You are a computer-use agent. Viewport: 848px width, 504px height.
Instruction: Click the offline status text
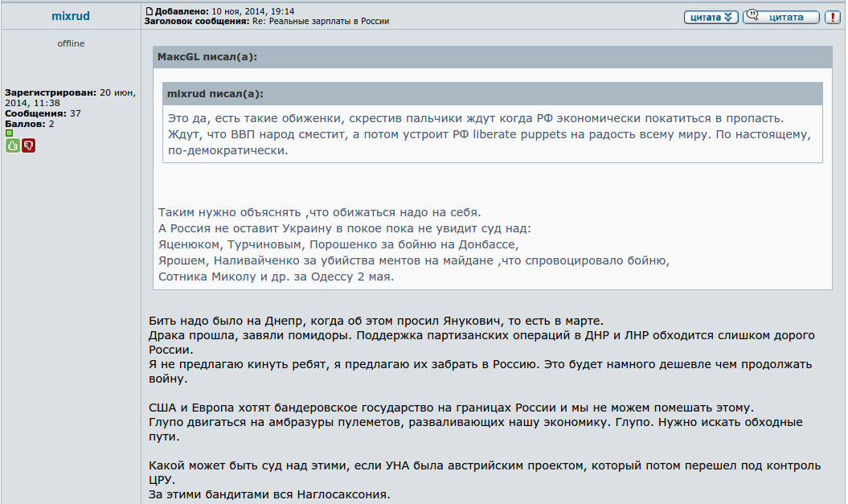point(71,43)
